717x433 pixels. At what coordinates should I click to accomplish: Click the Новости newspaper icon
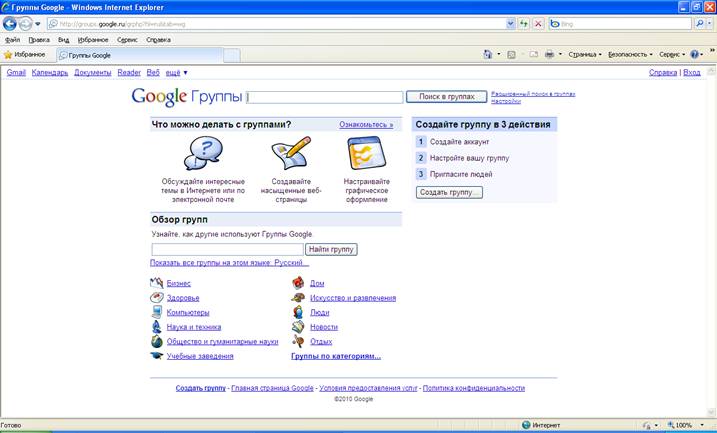(298, 327)
